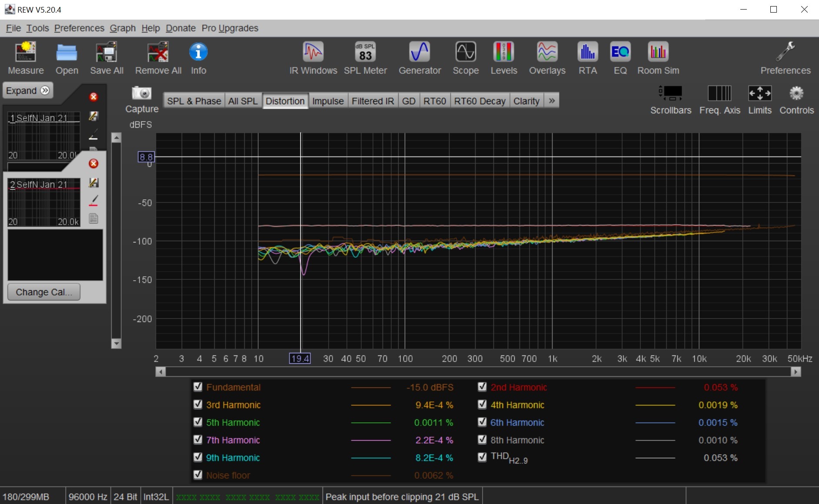Open the Scope tool
The height and width of the screenshot is (504, 819).
466,52
